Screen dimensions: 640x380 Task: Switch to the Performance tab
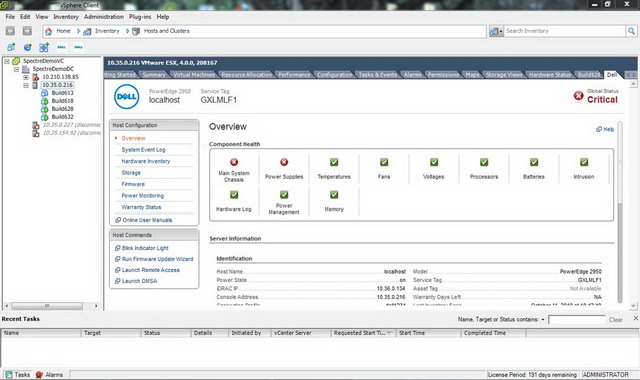tap(294, 75)
